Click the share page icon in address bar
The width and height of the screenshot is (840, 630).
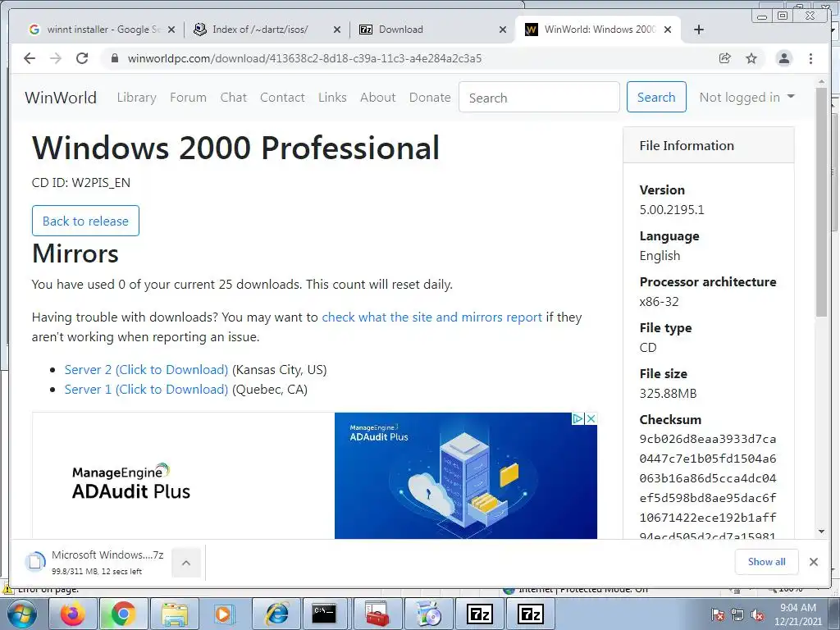[x=725, y=58]
